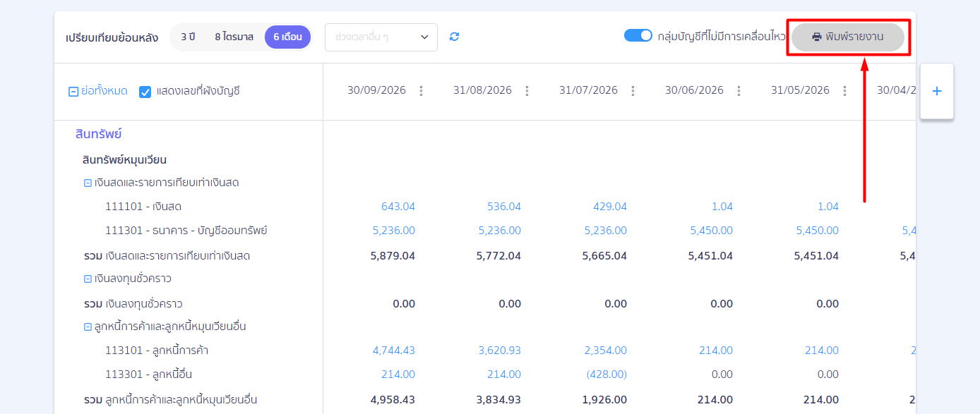980x414 pixels.
Task: Open the options menu for column 31/08/2026
Action: (527, 91)
